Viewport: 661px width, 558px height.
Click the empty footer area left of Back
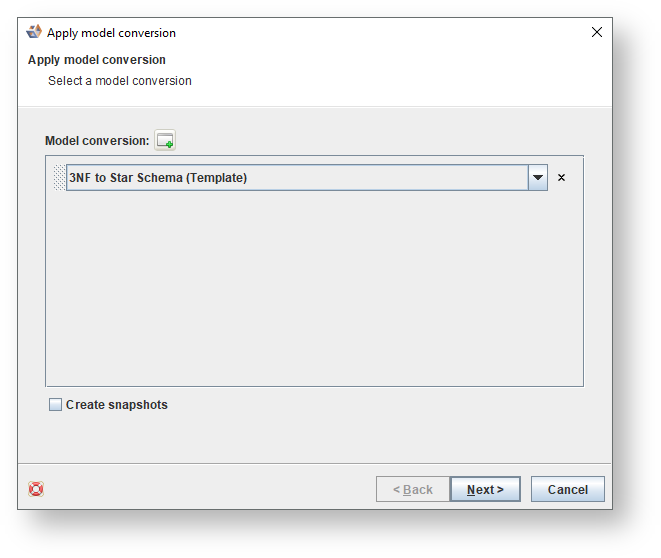pyautogui.click(x=200, y=489)
